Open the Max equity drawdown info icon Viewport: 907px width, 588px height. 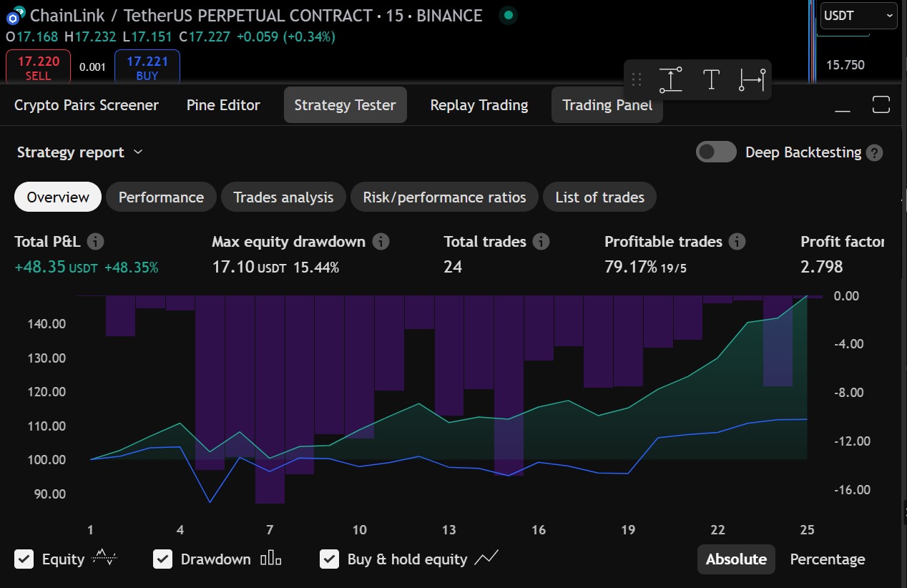click(381, 242)
